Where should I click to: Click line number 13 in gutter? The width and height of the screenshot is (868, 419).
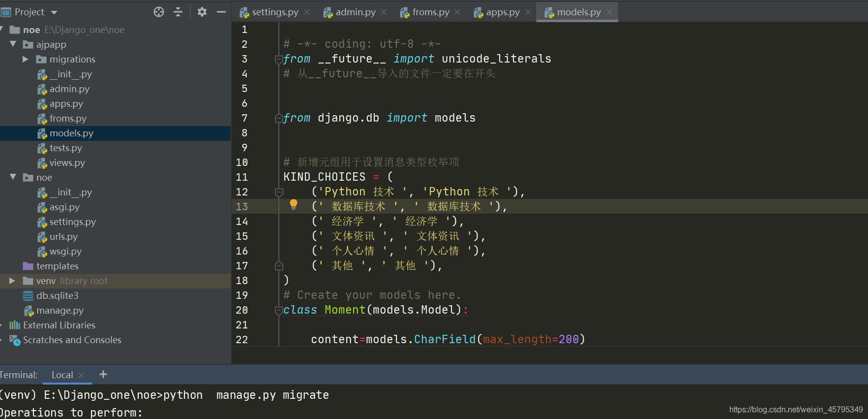pos(242,207)
